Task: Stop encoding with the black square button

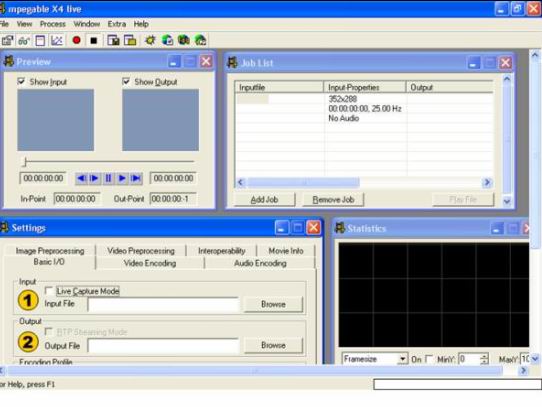Action: pos(93,40)
